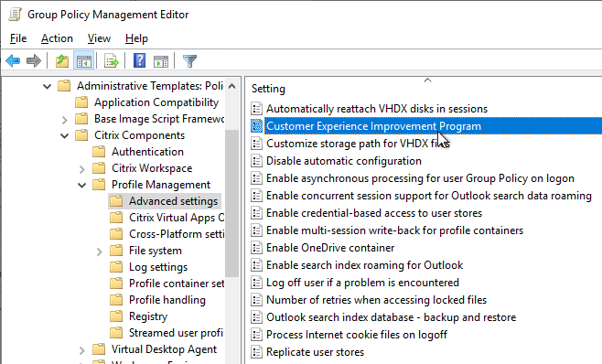Select 'Enable credential-based access to user stores'

tap(374, 213)
